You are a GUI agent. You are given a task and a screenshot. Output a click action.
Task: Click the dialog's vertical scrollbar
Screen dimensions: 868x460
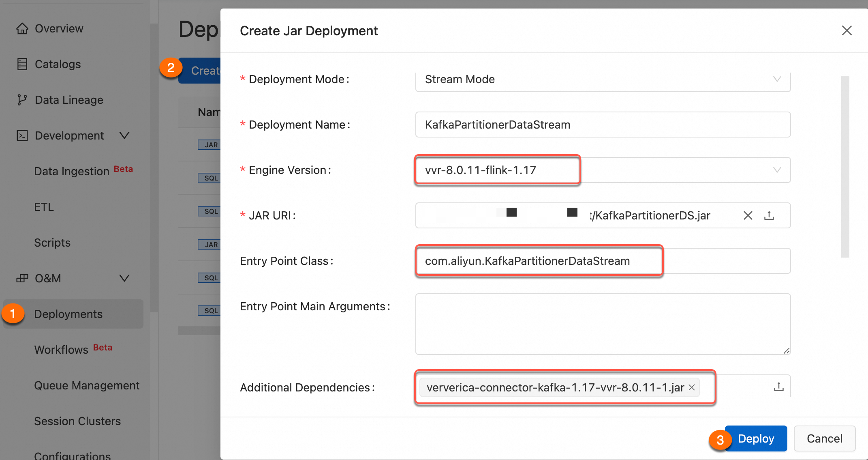point(845,166)
